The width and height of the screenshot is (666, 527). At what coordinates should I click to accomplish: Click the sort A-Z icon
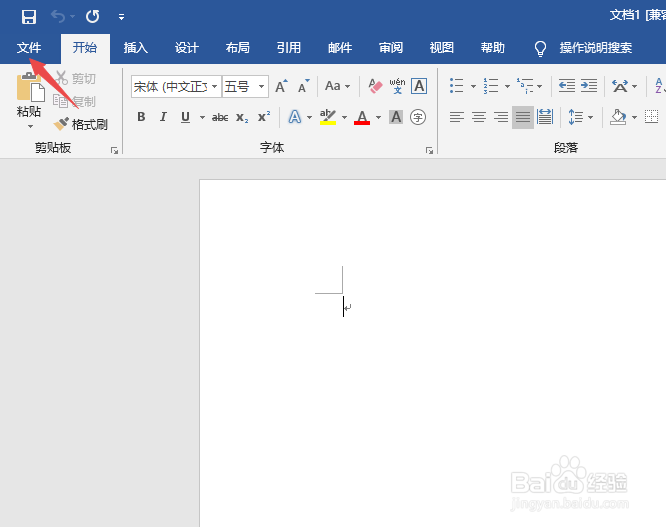660,86
